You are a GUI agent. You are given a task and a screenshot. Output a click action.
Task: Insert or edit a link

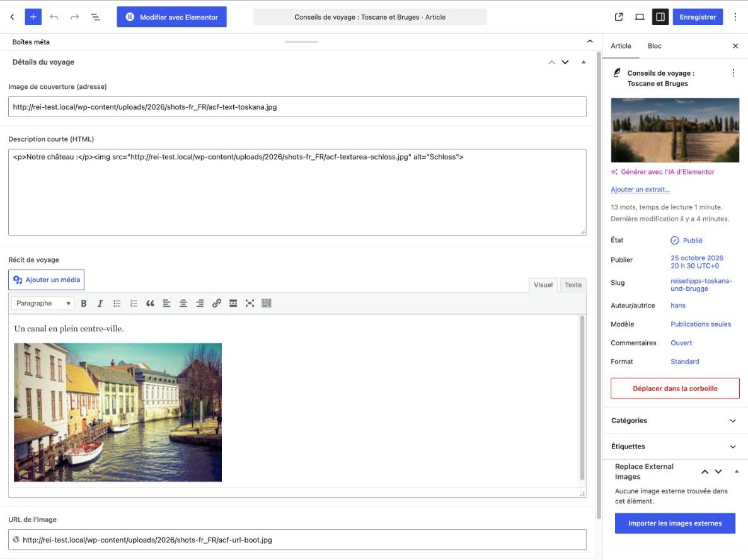point(217,304)
